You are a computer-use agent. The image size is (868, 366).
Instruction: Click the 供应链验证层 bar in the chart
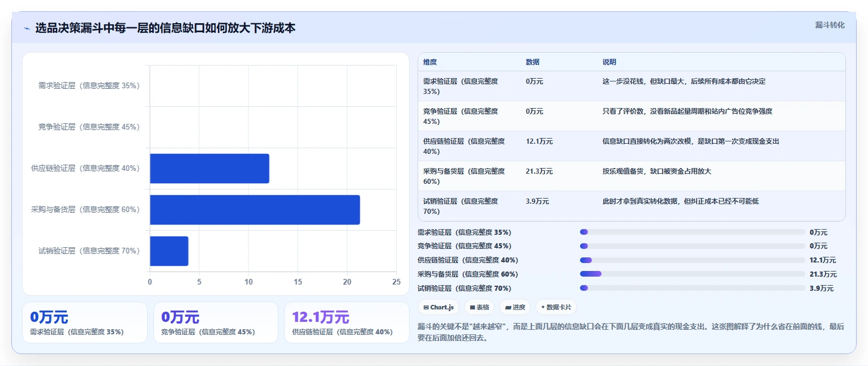coord(209,169)
